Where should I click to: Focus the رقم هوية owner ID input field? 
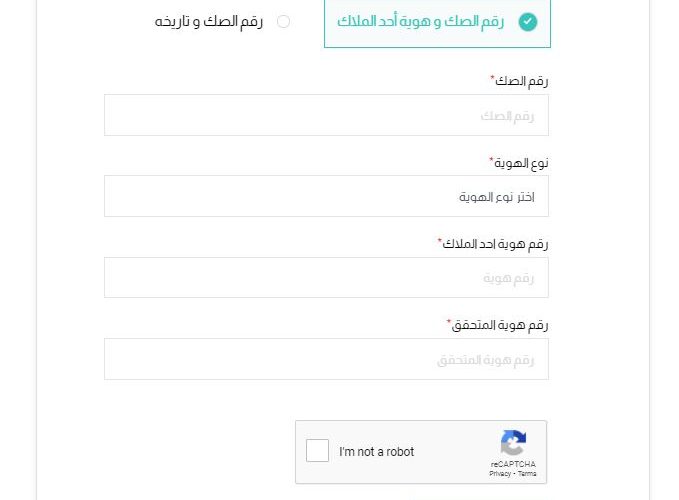326,277
